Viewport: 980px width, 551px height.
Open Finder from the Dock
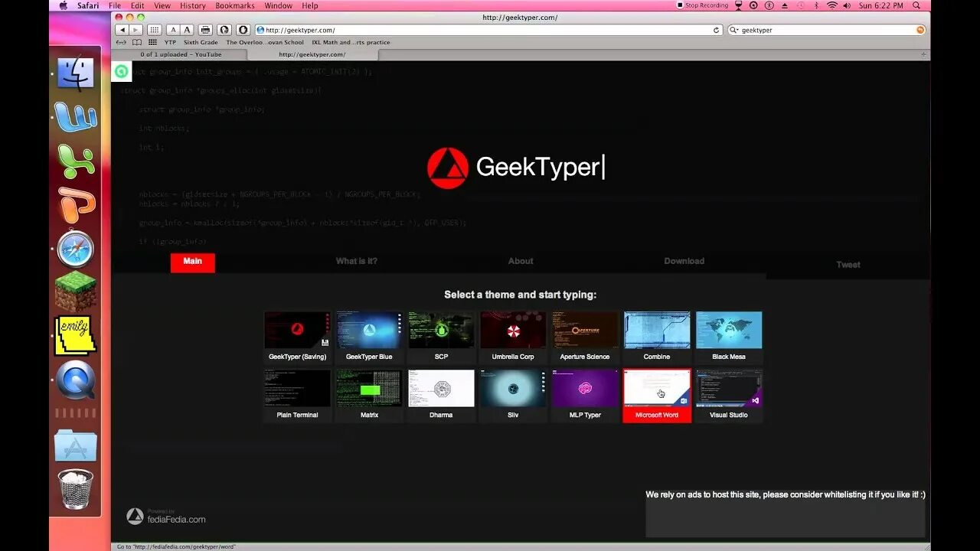pyautogui.click(x=75, y=73)
